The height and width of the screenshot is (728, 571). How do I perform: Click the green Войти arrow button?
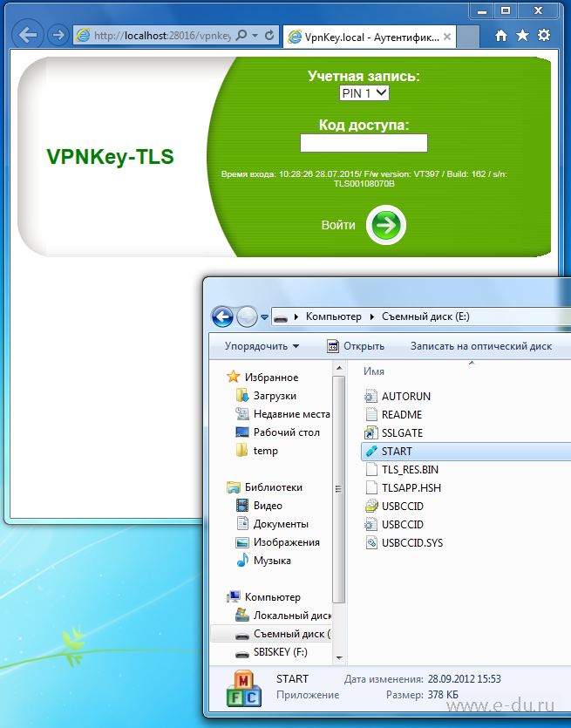pyautogui.click(x=386, y=225)
